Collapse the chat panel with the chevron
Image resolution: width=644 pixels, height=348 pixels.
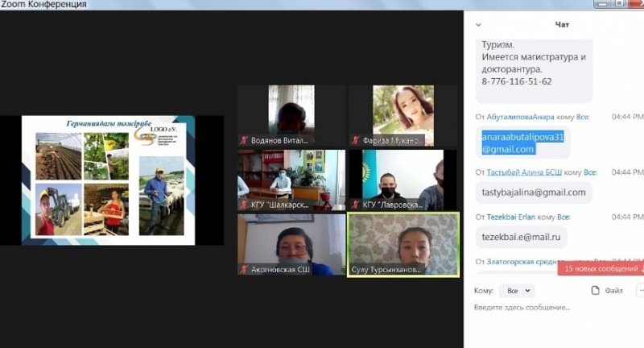(480, 25)
